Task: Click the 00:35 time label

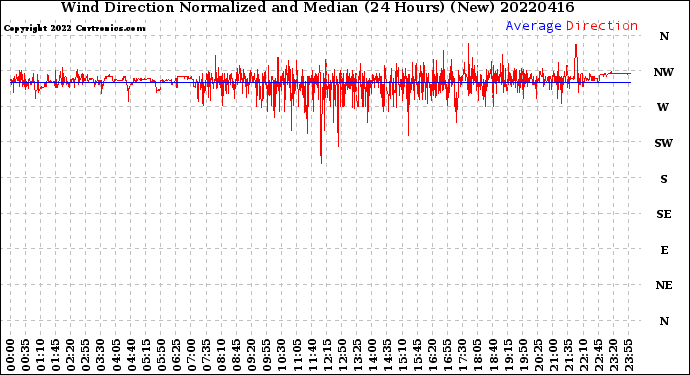Action: tap(26, 355)
